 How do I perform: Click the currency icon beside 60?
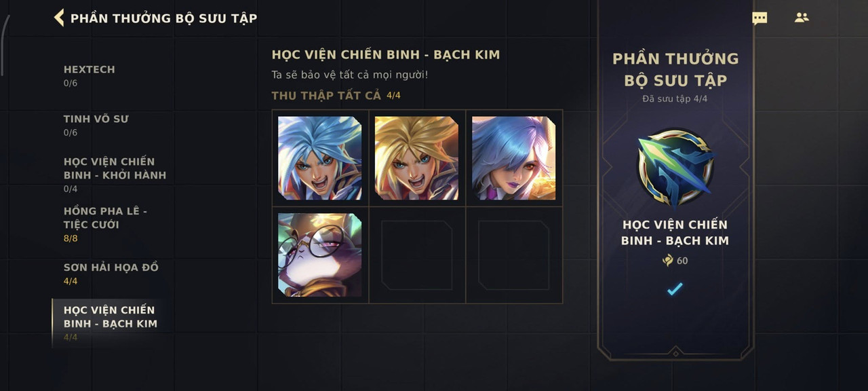[x=668, y=261]
